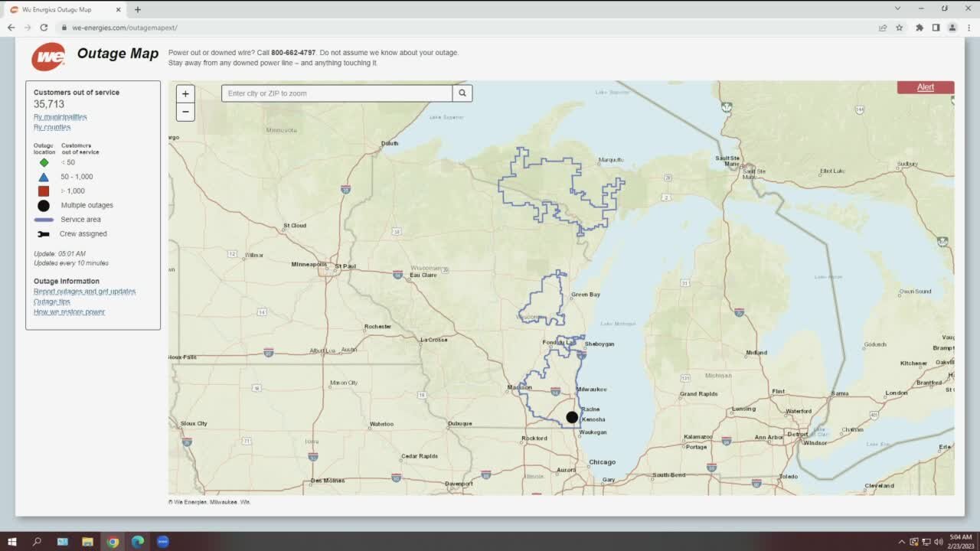Bookmark this page with the star
Image resolution: width=980 pixels, height=551 pixels.
pos(900,28)
